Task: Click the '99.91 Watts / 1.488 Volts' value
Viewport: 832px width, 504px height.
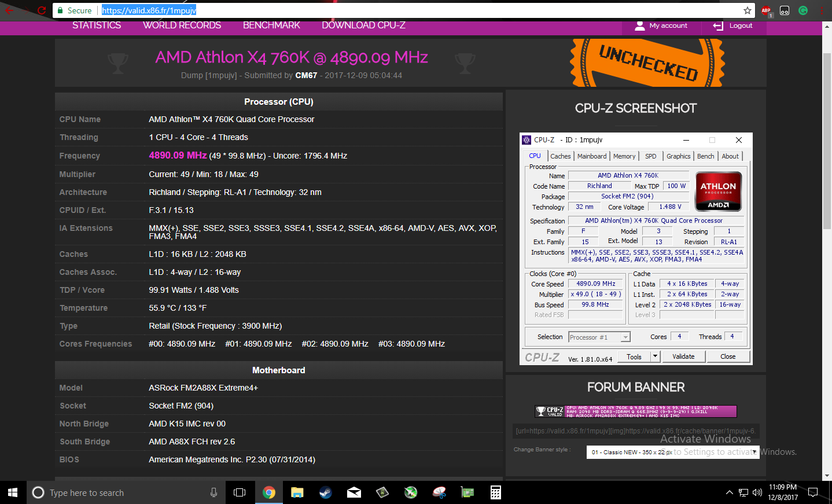Action: [194, 290]
